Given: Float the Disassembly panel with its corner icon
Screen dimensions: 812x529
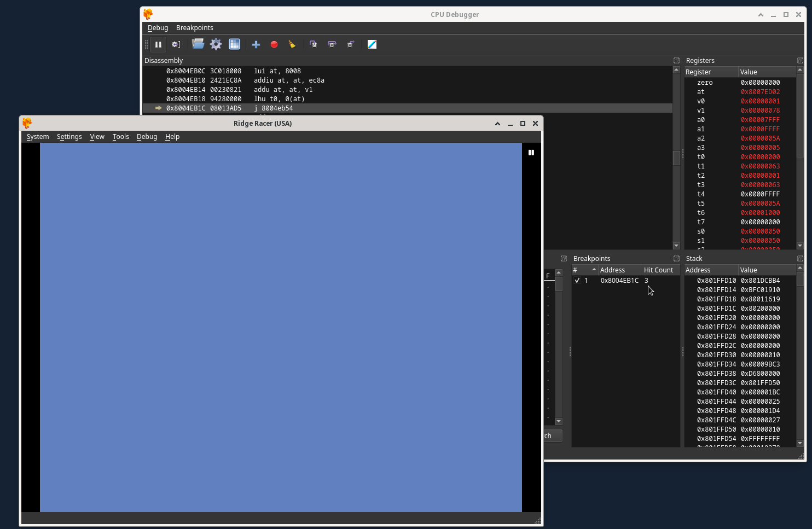Looking at the screenshot, I should (x=676, y=60).
